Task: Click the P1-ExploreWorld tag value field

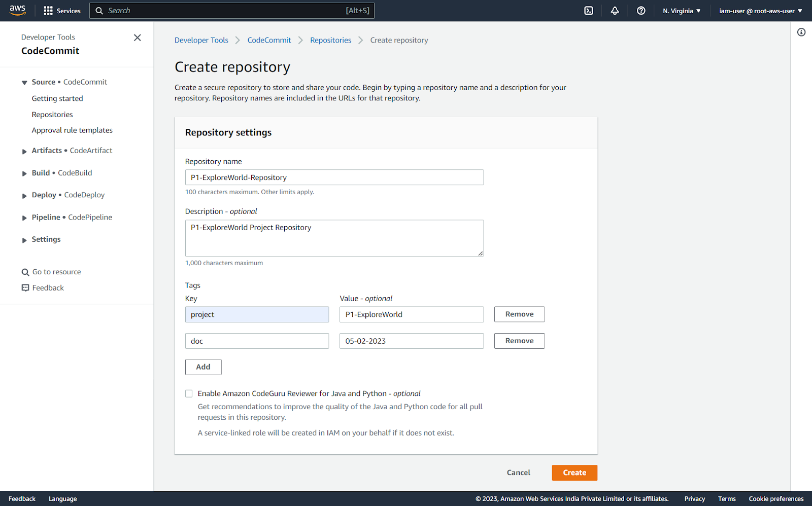Action: (x=411, y=314)
